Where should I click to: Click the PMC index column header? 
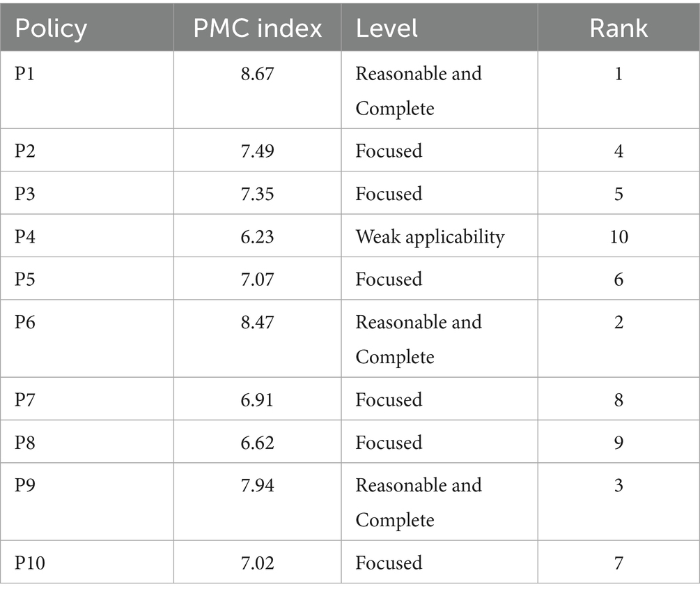click(x=257, y=28)
